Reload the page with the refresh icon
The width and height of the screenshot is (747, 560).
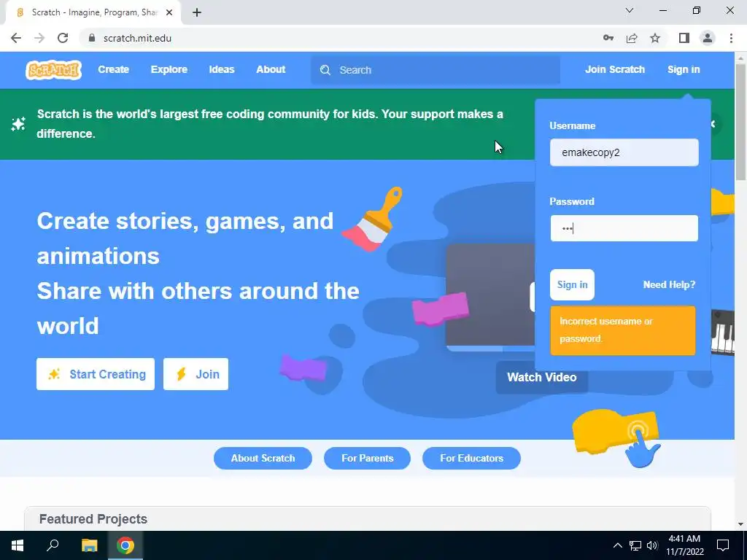[x=63, y=38]
